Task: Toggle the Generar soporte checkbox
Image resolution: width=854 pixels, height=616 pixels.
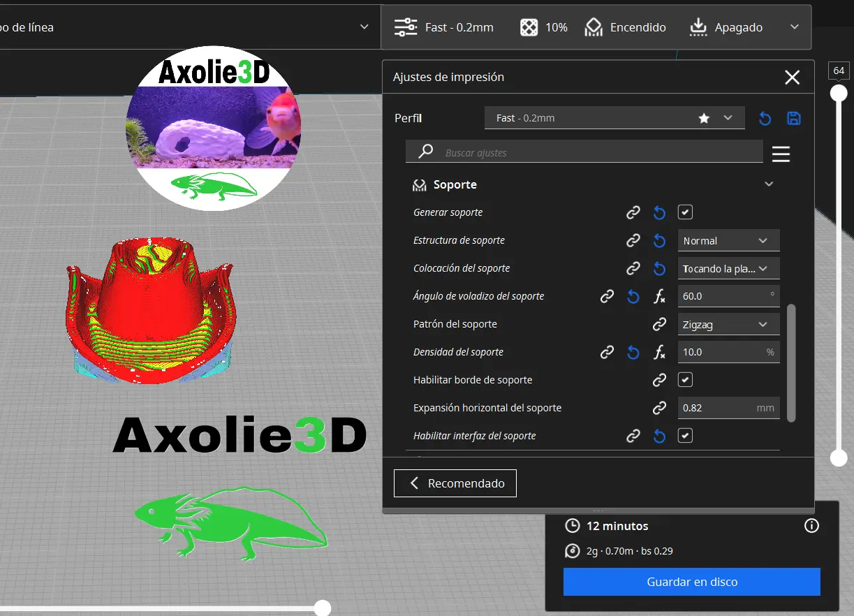Action: point(685,212)
